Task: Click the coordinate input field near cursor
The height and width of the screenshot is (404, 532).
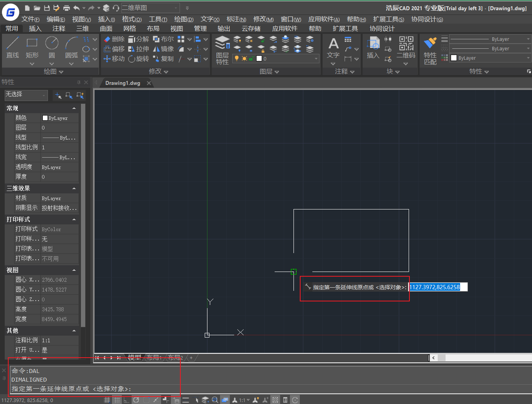Action: click(438, 287)
